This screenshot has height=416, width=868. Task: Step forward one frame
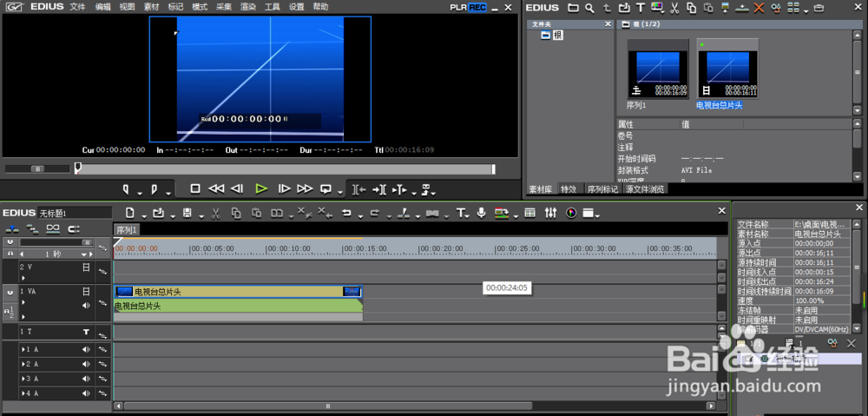[x=285, y=188]
